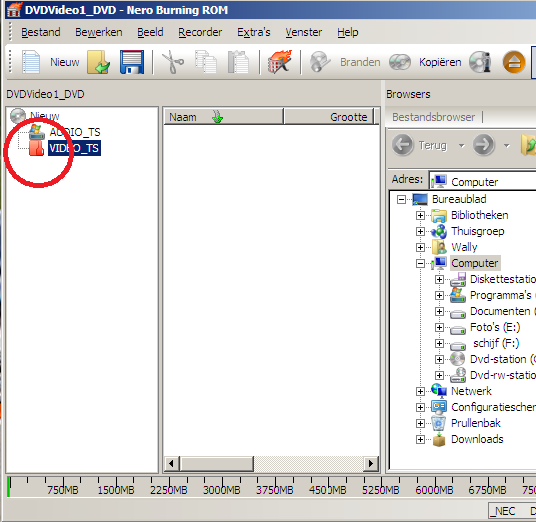
Task: Expand the Prullenbak node
Action: click(420, 423)
